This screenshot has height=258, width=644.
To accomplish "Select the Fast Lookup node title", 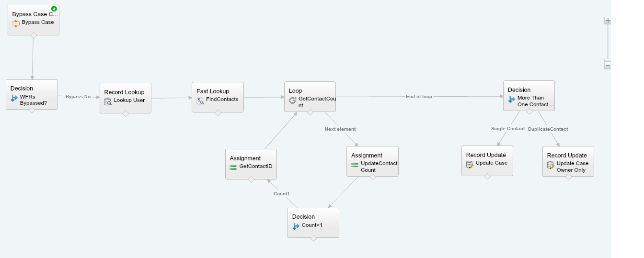I will (213, 91).
